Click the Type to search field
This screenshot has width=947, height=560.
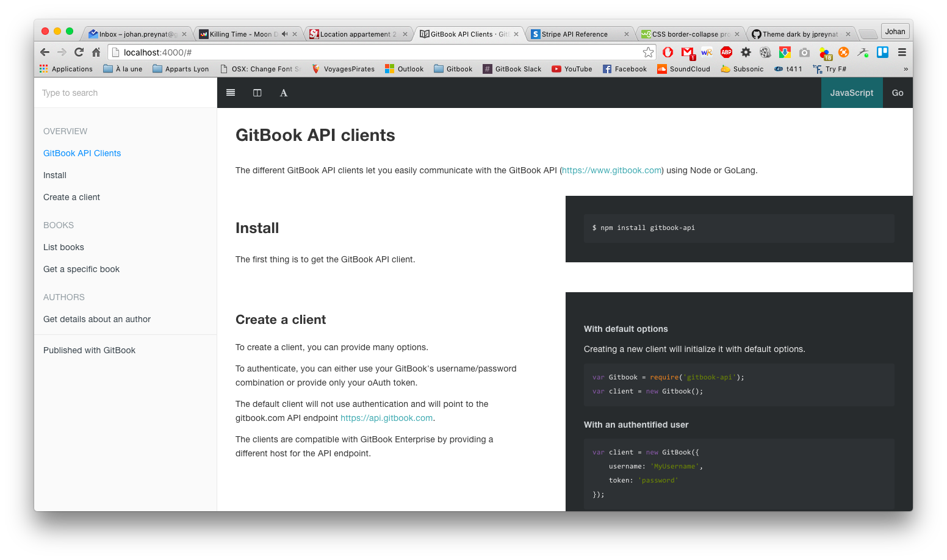tap(125, 93)
